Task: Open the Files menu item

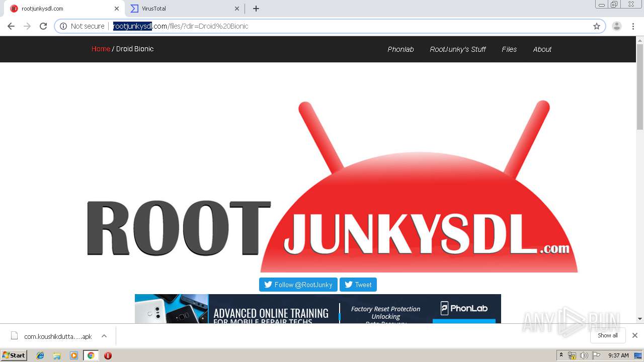Action: pos(509,49)
